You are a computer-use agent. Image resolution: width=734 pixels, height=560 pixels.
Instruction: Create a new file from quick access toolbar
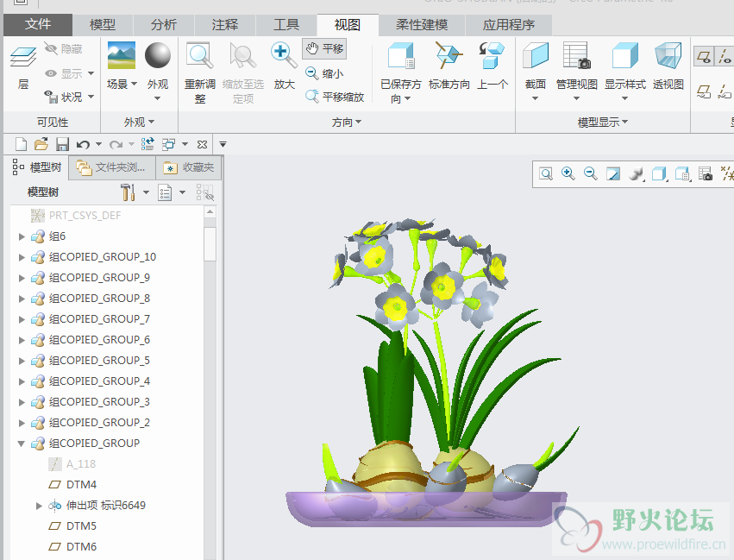coord(21,144)
